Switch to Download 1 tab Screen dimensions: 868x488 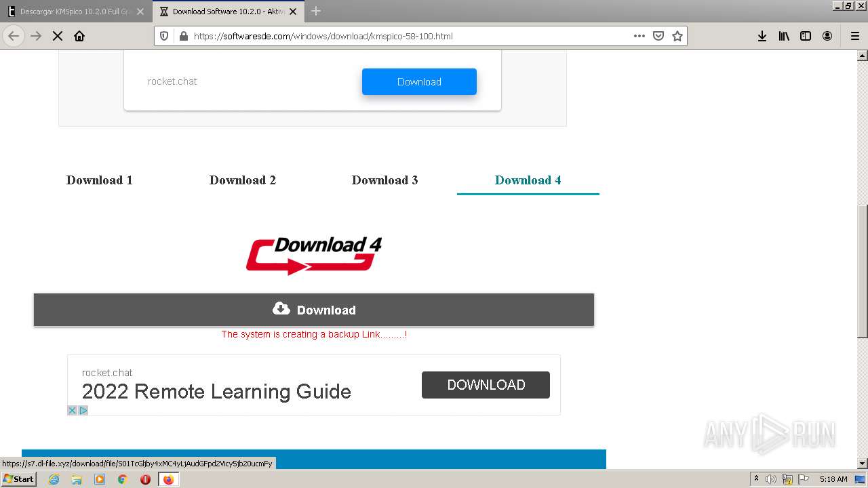[x=99, y=180]
